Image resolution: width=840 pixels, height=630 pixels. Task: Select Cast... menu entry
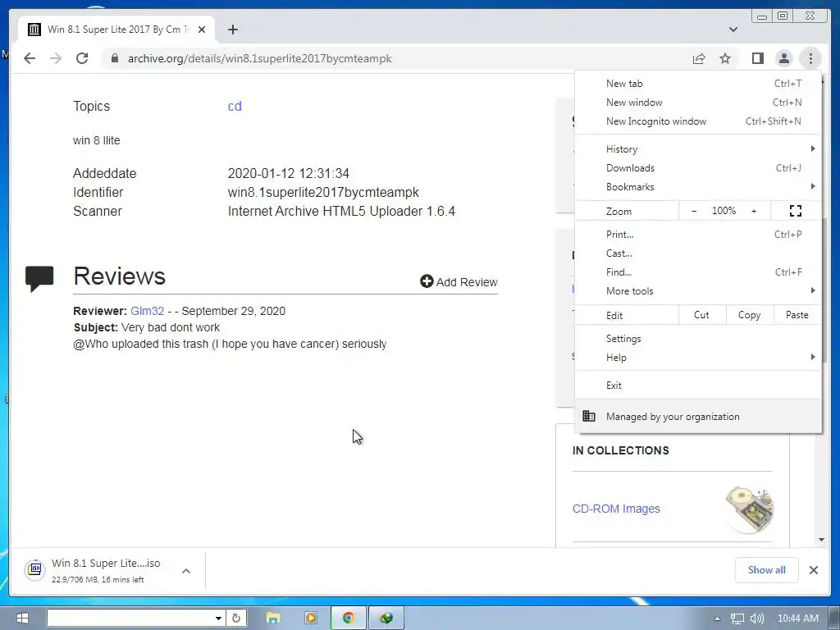pos(698,253)
